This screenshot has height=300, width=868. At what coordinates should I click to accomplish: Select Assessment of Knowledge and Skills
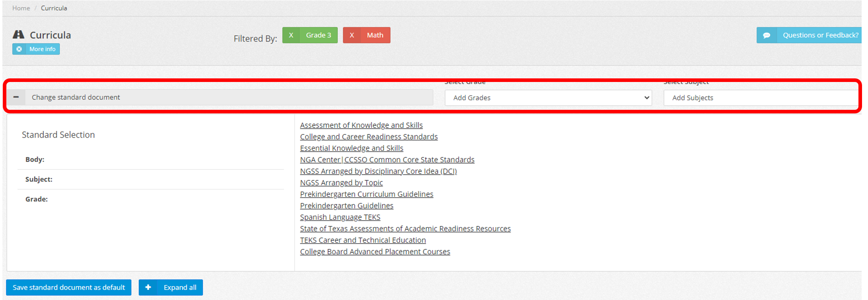[361, 125]
